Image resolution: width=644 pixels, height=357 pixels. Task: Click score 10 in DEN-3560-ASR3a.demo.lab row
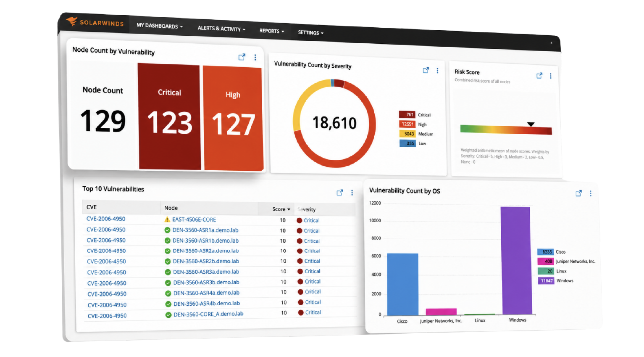pyautogui.click(x=284, y=271)
